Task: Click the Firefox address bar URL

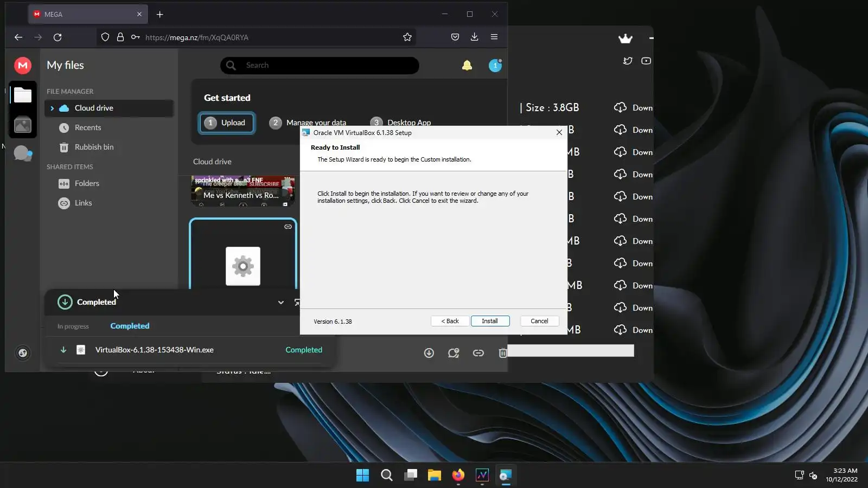Action: point(196,37)
